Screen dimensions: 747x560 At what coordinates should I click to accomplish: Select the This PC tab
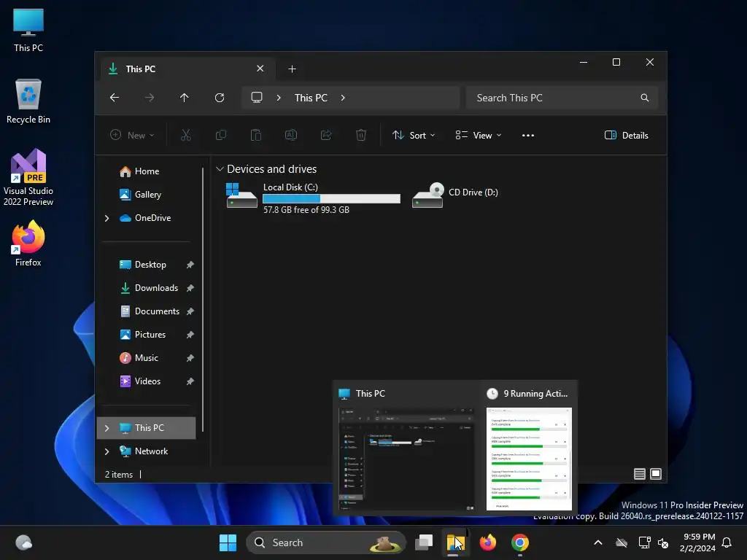pyautogui.click(x=187, y=69)
